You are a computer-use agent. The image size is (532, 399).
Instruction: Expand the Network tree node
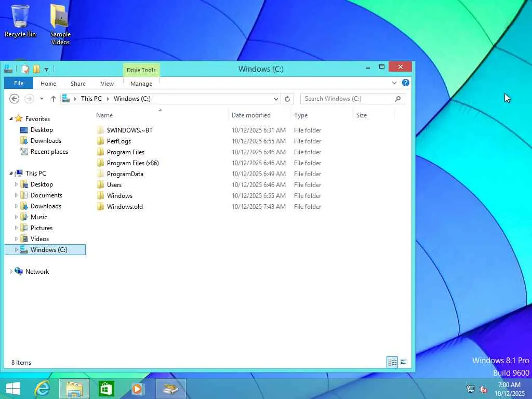[x=11, y=271]
